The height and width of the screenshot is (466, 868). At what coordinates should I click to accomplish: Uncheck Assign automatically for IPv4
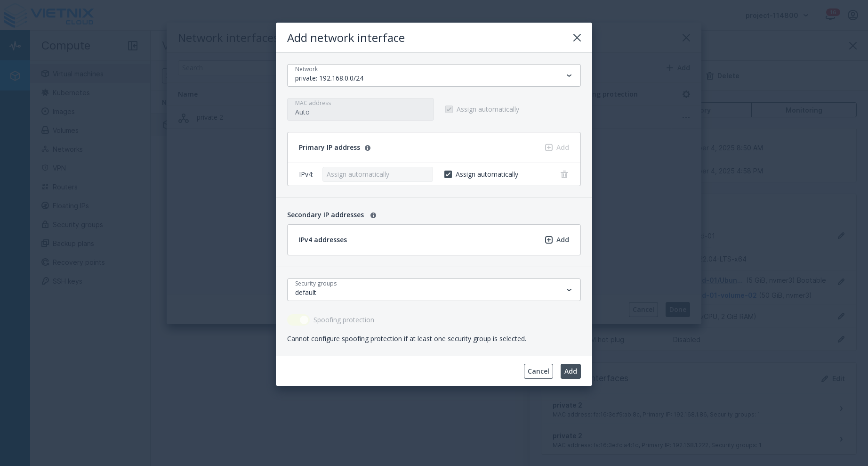coord(448,174)
